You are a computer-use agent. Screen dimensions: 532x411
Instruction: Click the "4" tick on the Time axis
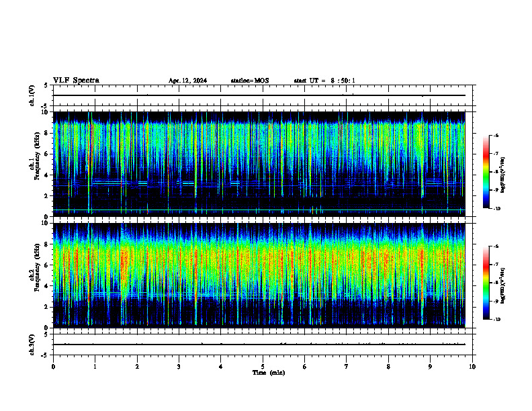coord(221,367)
